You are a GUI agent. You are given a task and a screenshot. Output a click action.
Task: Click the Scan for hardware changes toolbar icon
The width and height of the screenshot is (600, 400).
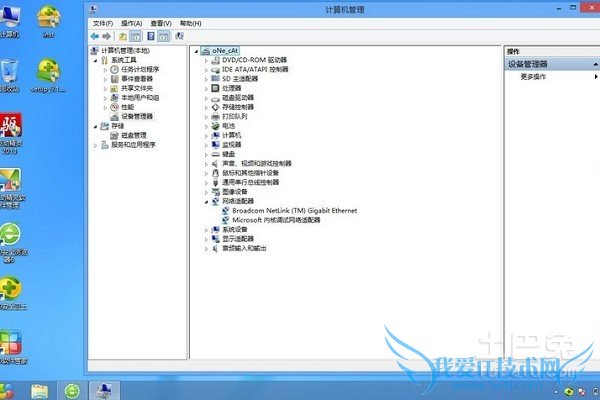179,36
